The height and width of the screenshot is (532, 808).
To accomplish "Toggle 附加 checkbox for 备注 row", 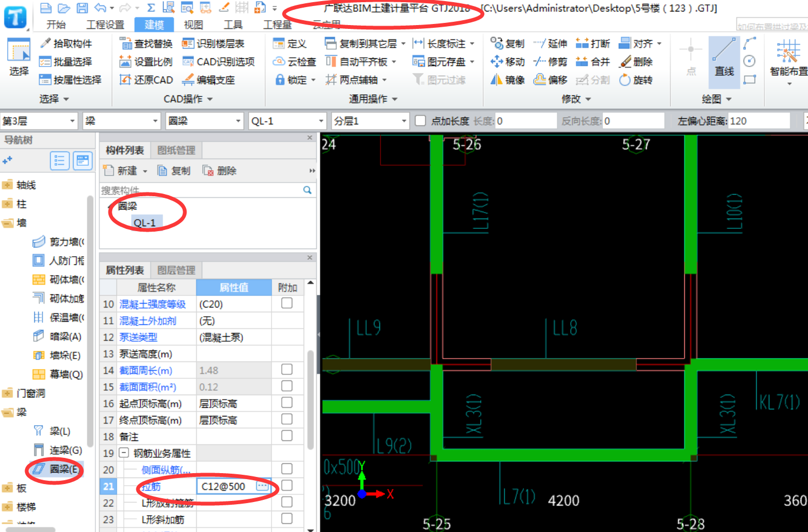I will (x=287, y=436).
